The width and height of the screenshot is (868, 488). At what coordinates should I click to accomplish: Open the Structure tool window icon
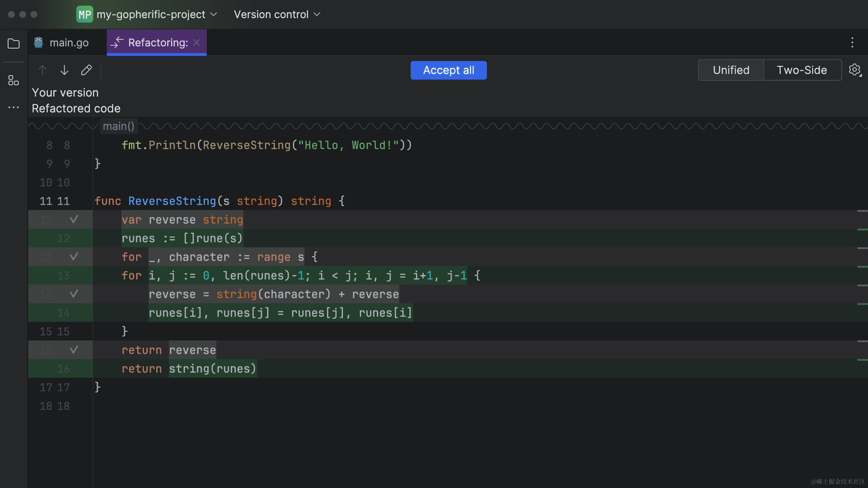pyautogui.click(x=14, y=80)
